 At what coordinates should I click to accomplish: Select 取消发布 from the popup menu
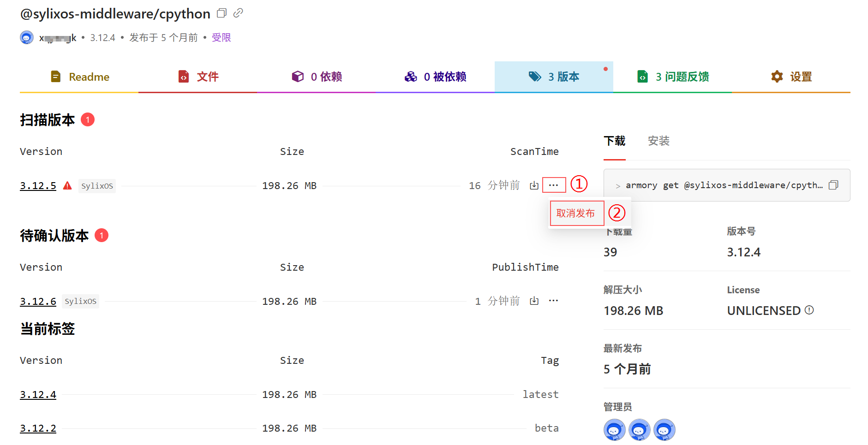[576, 213]
